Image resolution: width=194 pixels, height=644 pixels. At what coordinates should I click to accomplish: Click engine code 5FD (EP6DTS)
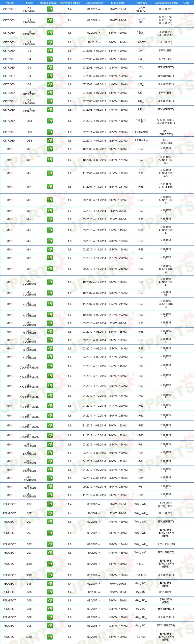pos(166,142)
